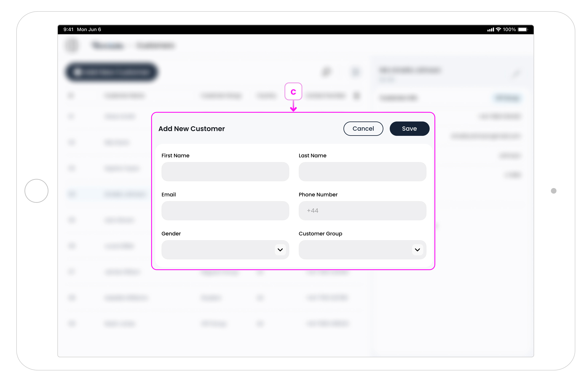The image size is (588, 382).
Task: Expand the Customer Group dropdown
Action: click(x=362, y=250)
